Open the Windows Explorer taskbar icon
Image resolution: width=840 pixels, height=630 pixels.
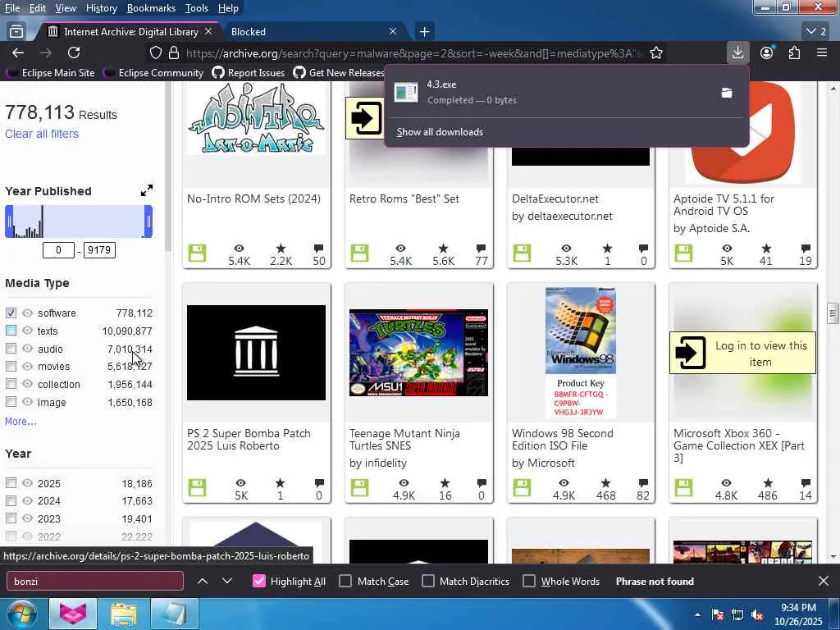tap(124, 614)
